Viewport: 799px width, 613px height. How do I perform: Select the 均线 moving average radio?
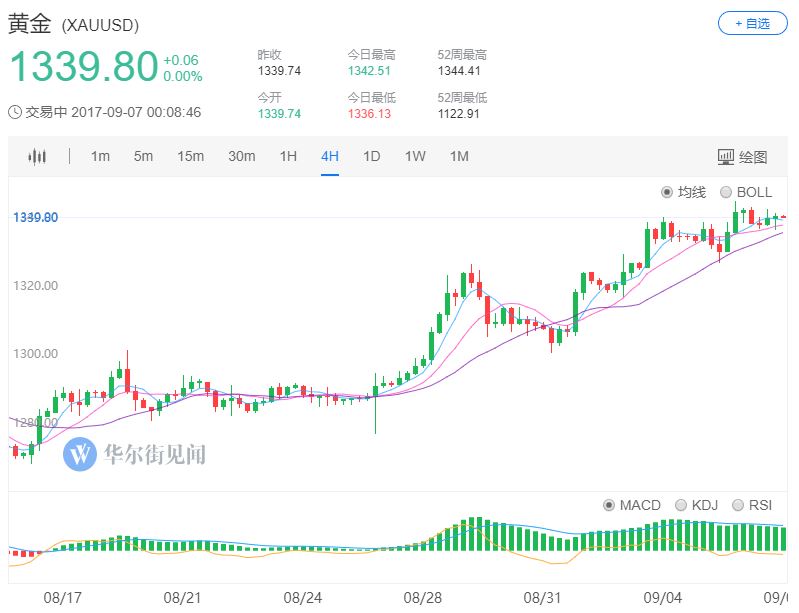(x=667, y=192)
